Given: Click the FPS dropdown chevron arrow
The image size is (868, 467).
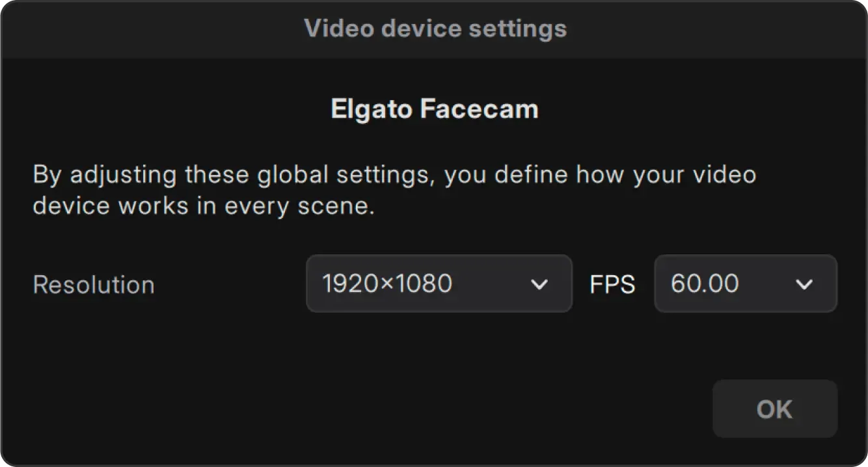Looking at the screenshot, I should pos(806,284).
